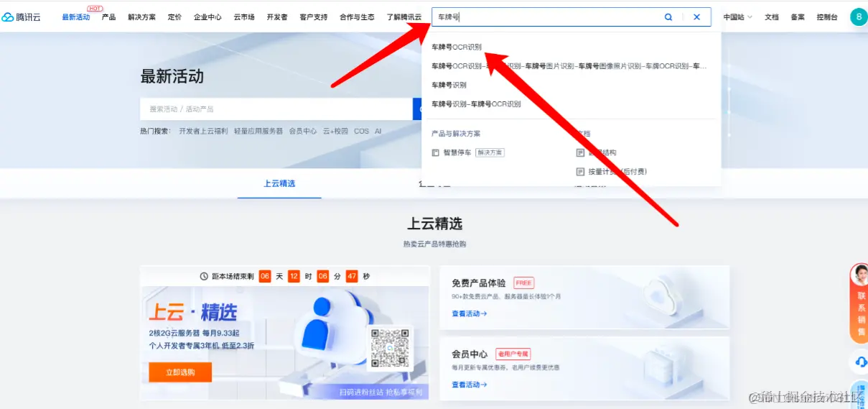Open the user avatar labeled 8
Image resolution: width=868 pixels, height=409 pixels.
tap(859, 17)
